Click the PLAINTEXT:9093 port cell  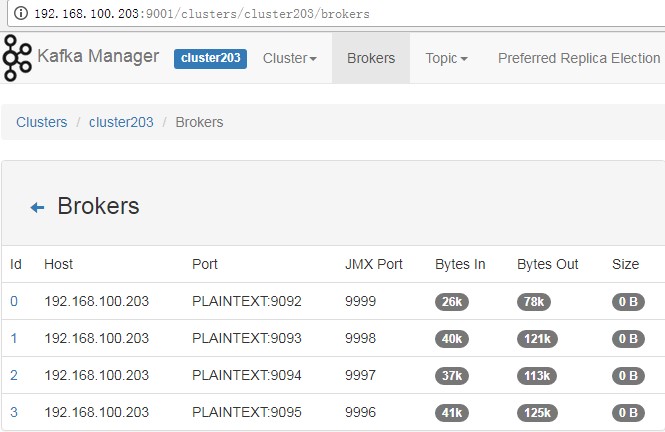pyautogui.click(x=246, y=338)
